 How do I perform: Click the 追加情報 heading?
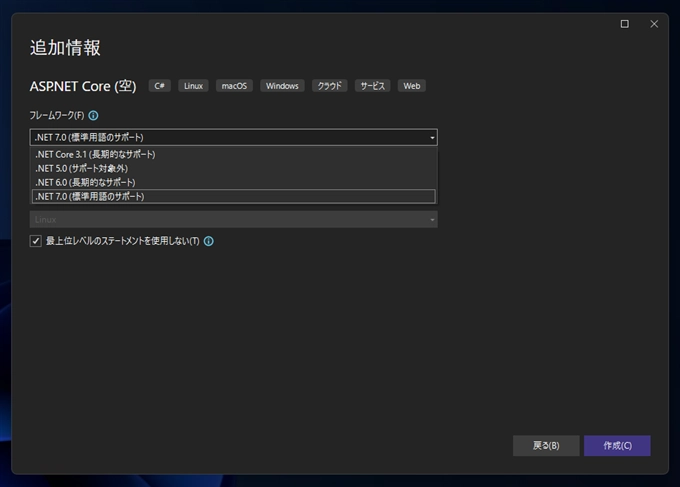[x=65, y=48]
